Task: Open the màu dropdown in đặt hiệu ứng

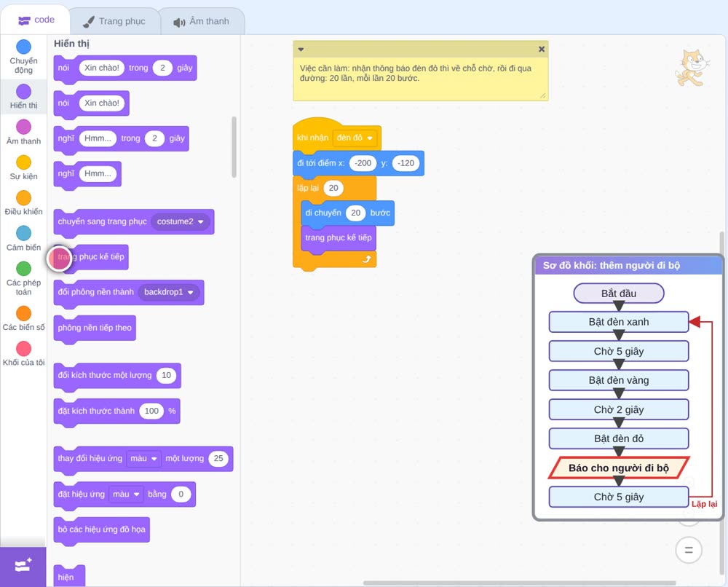Action: [126, 494]
